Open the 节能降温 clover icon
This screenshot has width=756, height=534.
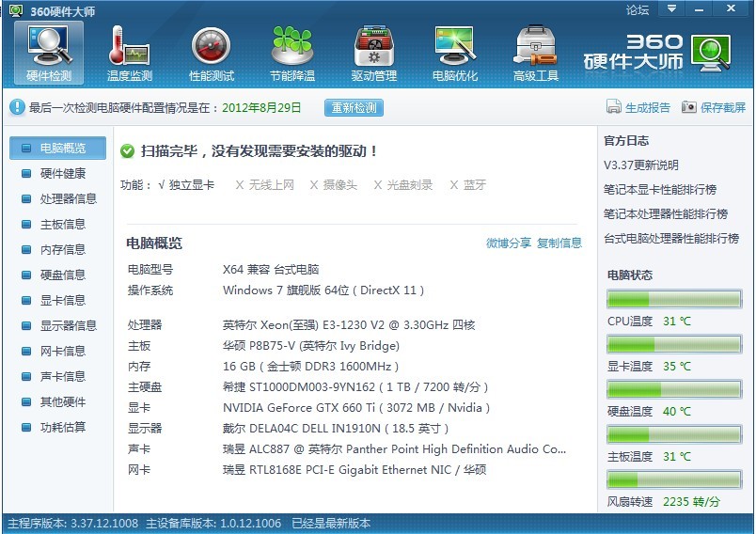point(292,53)
